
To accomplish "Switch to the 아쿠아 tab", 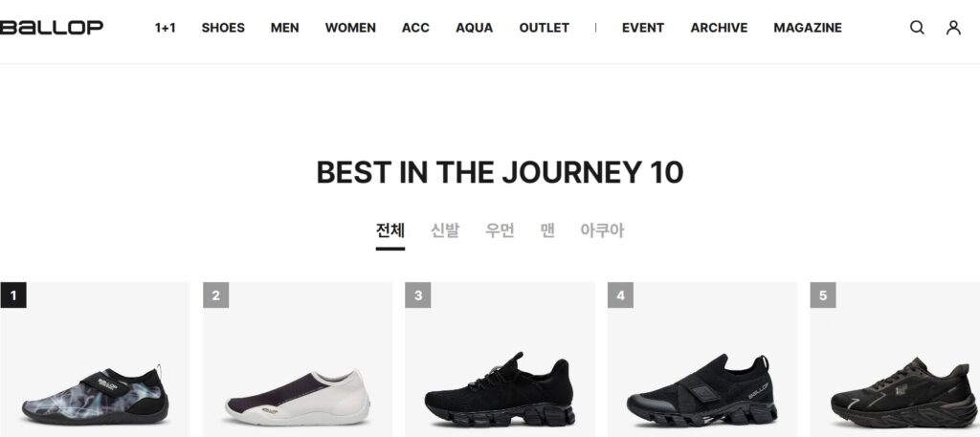I will pos(602,230).
